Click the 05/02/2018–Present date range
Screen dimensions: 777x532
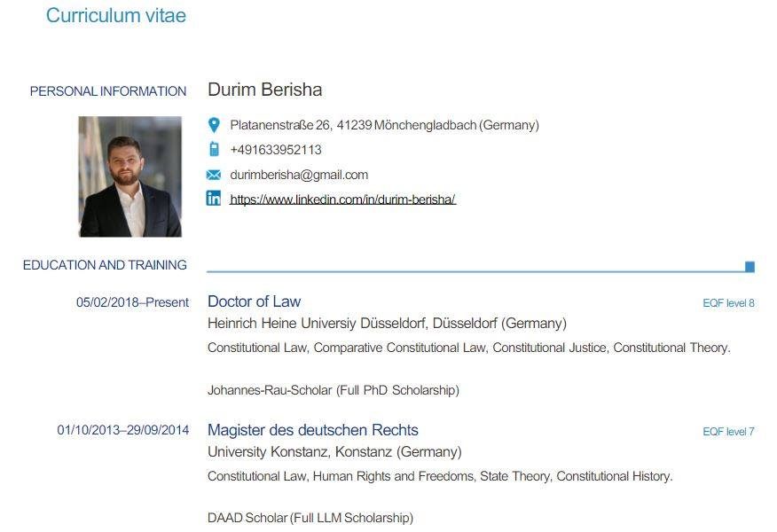click(x=132, y=302)
